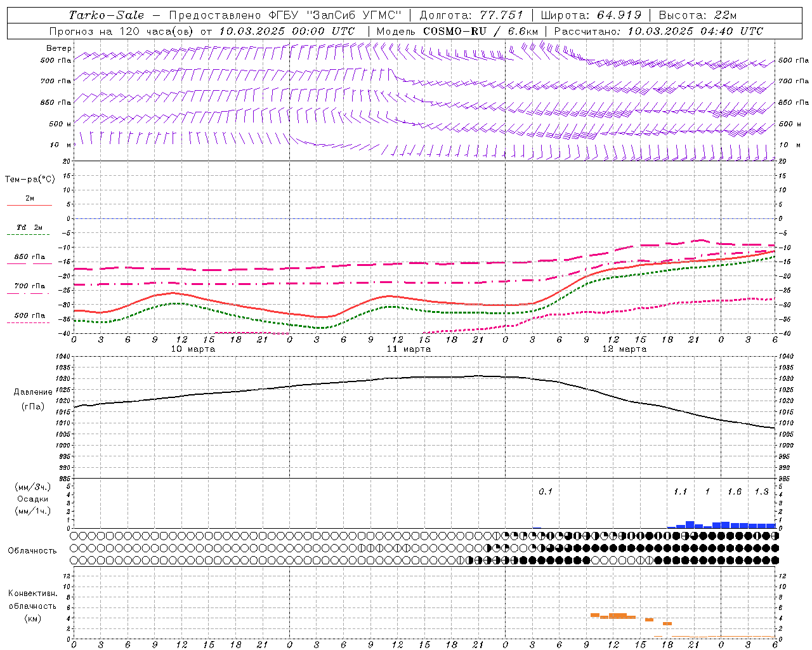812x650 pixels.
Task: Click the 1.6 precipitation amount value
Action: (x=735, y=491)
